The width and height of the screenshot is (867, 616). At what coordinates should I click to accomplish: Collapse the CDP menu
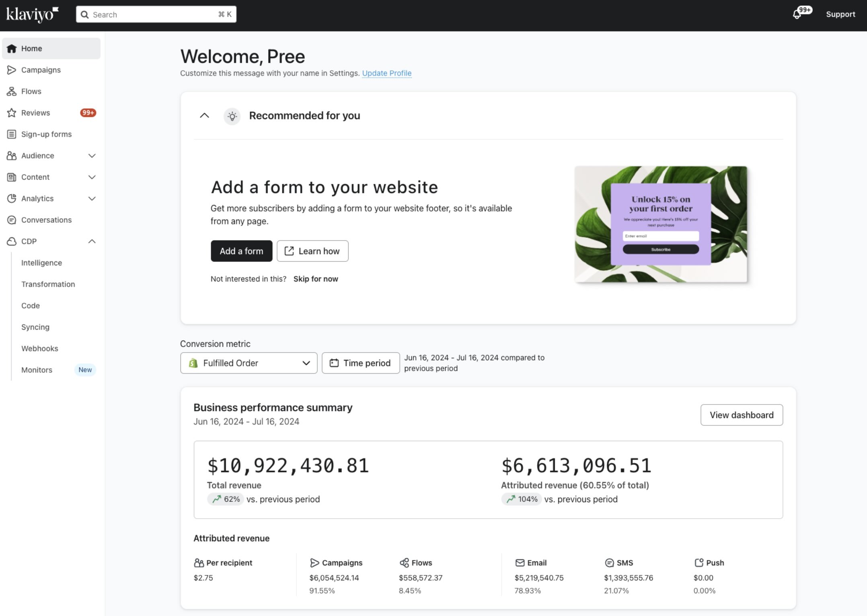[x=92, y=241]
